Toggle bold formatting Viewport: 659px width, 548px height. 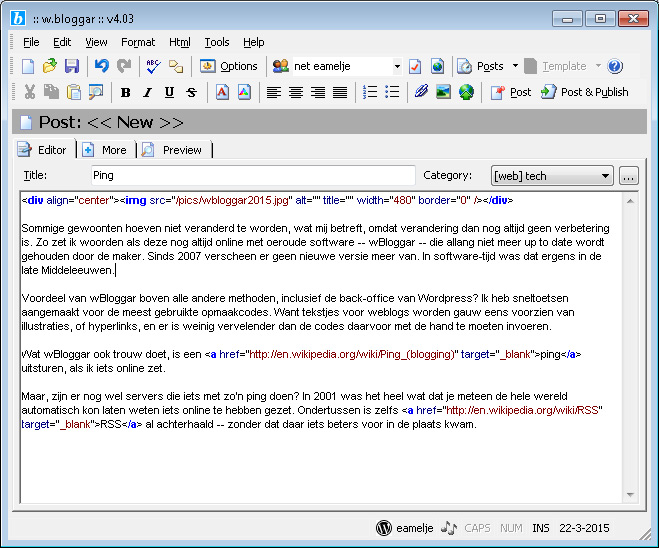coord(125,92)
